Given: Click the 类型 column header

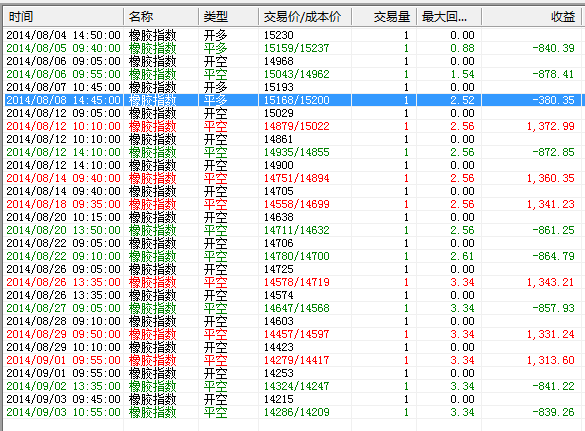Looking at the screenshot, I should pyautogui.click(x=228, y=17).
